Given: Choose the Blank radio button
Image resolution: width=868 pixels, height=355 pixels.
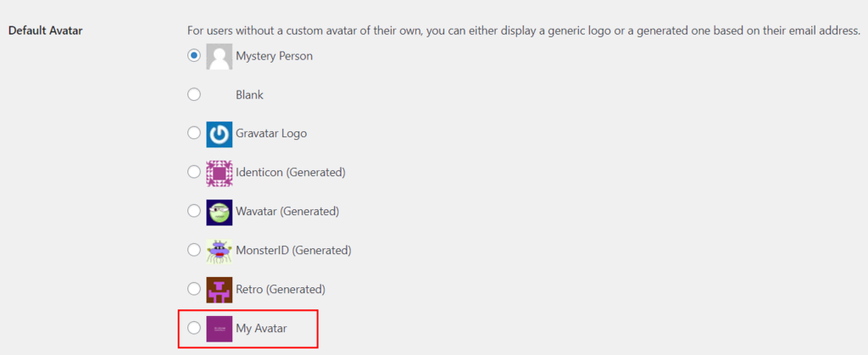Looking at the screenshot, I should [x=194, y=95].
